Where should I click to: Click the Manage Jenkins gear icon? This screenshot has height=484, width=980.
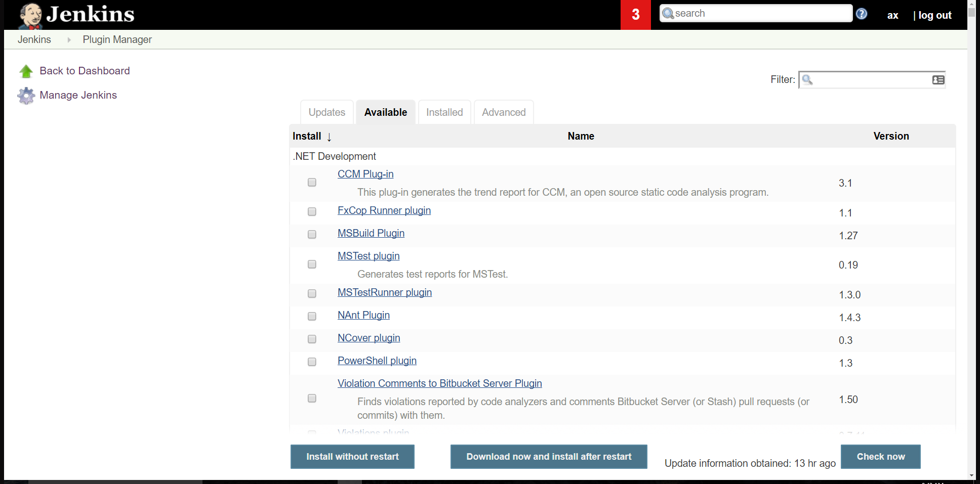(26, 95)
